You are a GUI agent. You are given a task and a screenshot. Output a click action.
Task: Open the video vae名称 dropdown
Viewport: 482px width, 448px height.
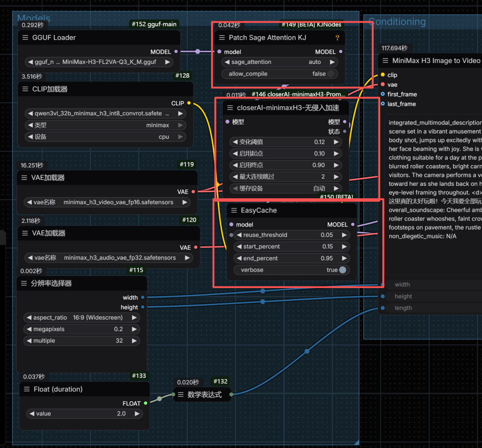point(107,202)
